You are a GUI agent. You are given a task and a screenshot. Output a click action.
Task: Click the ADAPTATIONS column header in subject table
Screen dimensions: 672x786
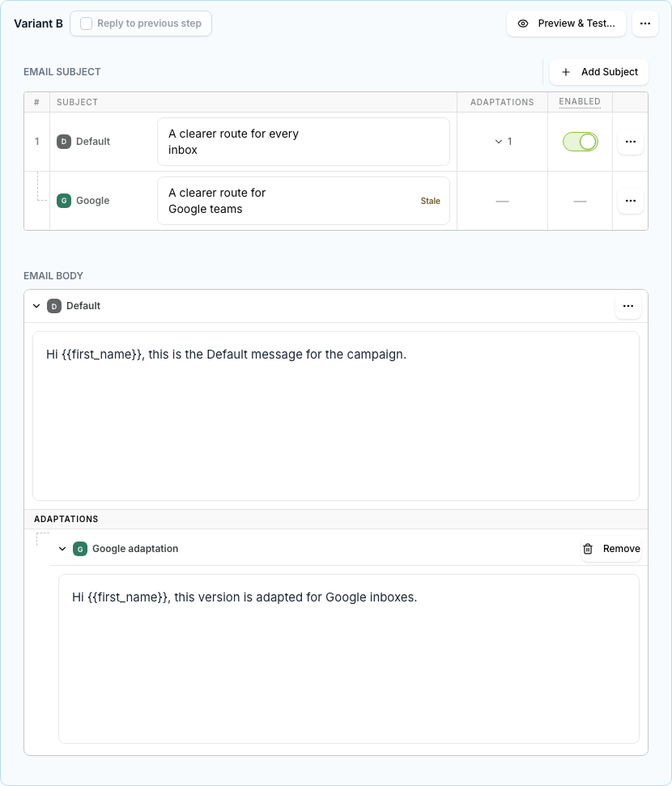(x=502, y=102)
